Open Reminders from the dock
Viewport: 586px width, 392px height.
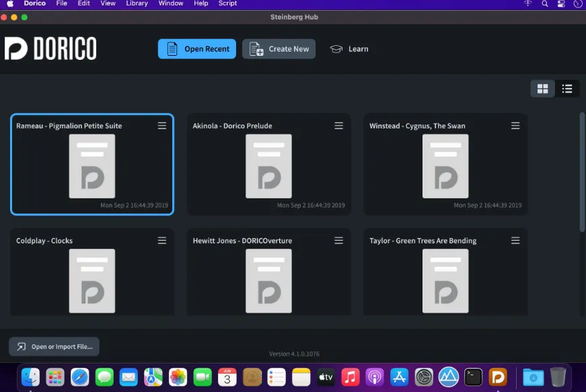277,377
